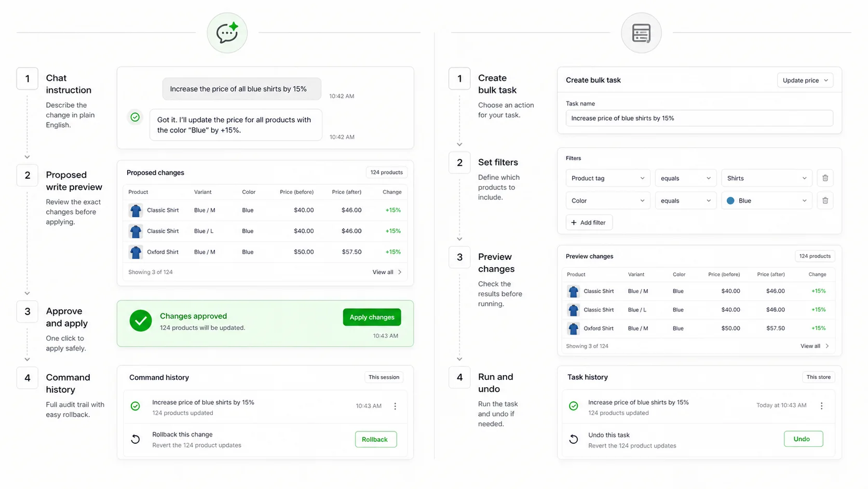
Task: Open the kebab menu in Command history
Action: tap(395, 406)
